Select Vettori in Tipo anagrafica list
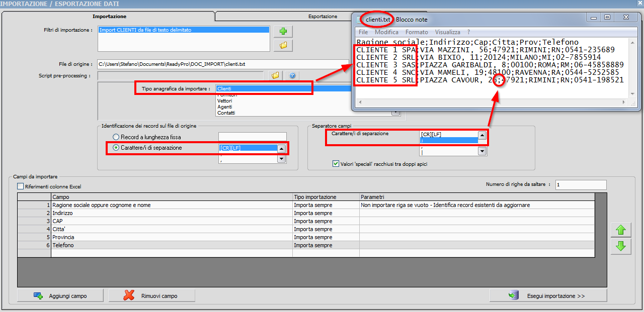Viewport: 644px width, 312px height. pyautogui.click(x=283, y=100)
